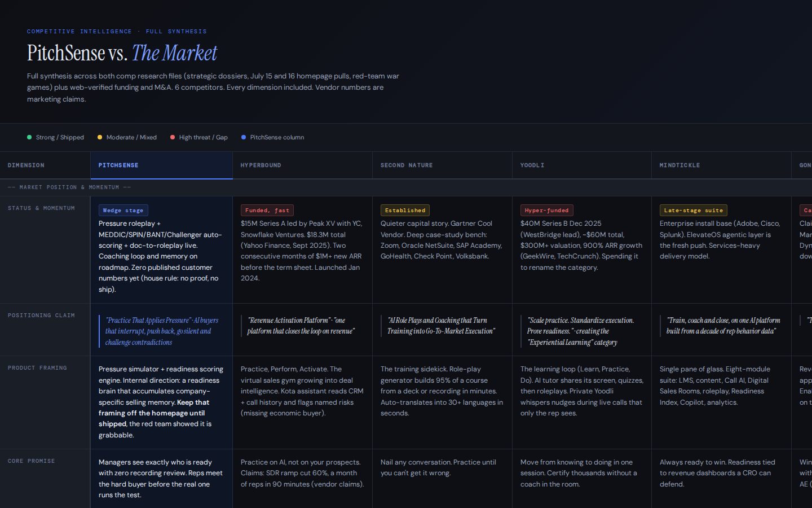
Task: Click Hyperbound's '$15M Series A' status cell
Action: (x=302, y=251)
